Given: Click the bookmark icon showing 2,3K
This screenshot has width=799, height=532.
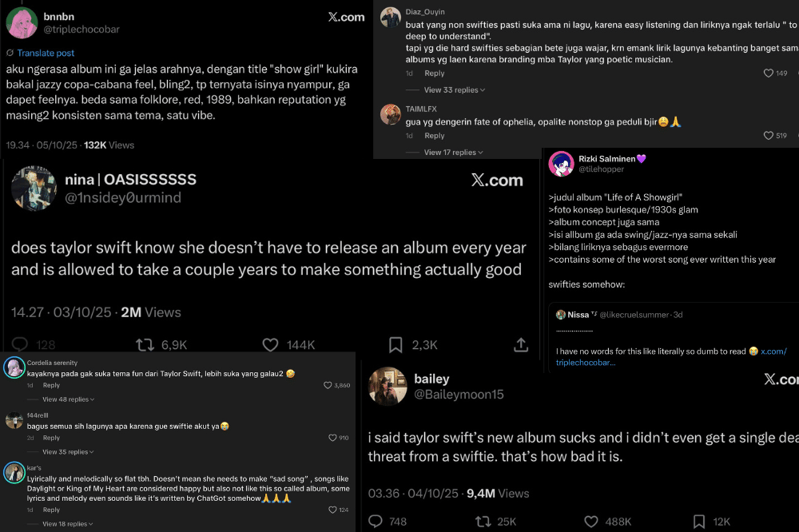Looking at the screenshot, I should [396, 343].
